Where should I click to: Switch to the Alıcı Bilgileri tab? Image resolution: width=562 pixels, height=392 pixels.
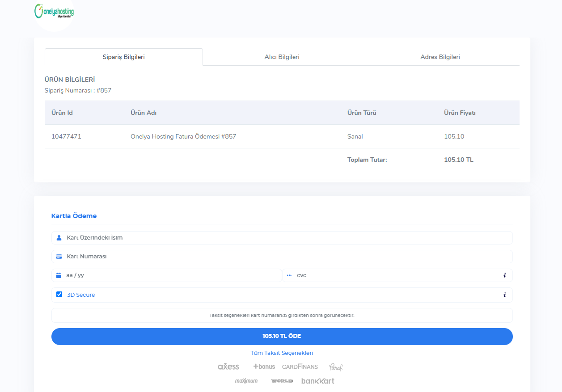coord(282,57)
